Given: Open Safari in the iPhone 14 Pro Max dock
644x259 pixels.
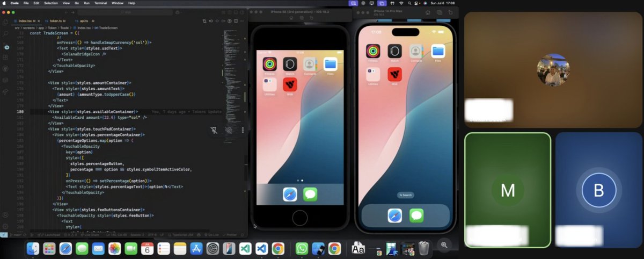Looking at the screenshot, I should click(394, 215).
